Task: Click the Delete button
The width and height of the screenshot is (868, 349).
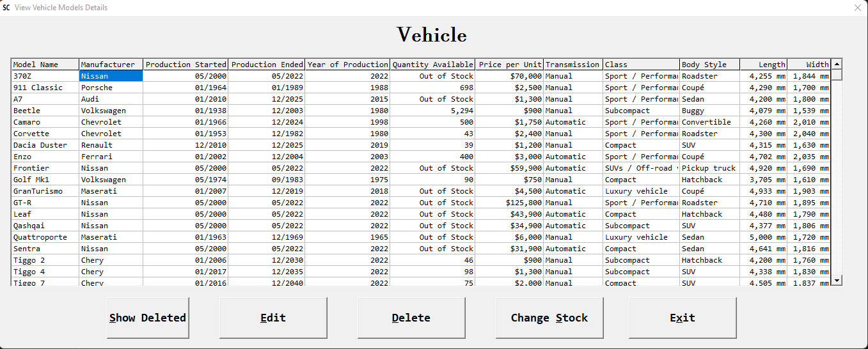Action: coord(411,318)
